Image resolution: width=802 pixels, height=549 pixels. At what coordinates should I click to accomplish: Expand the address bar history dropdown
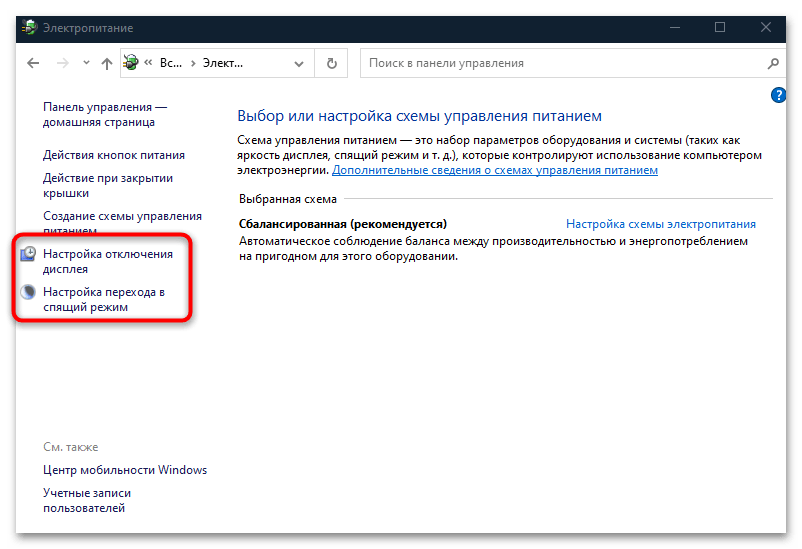[300, 63]
